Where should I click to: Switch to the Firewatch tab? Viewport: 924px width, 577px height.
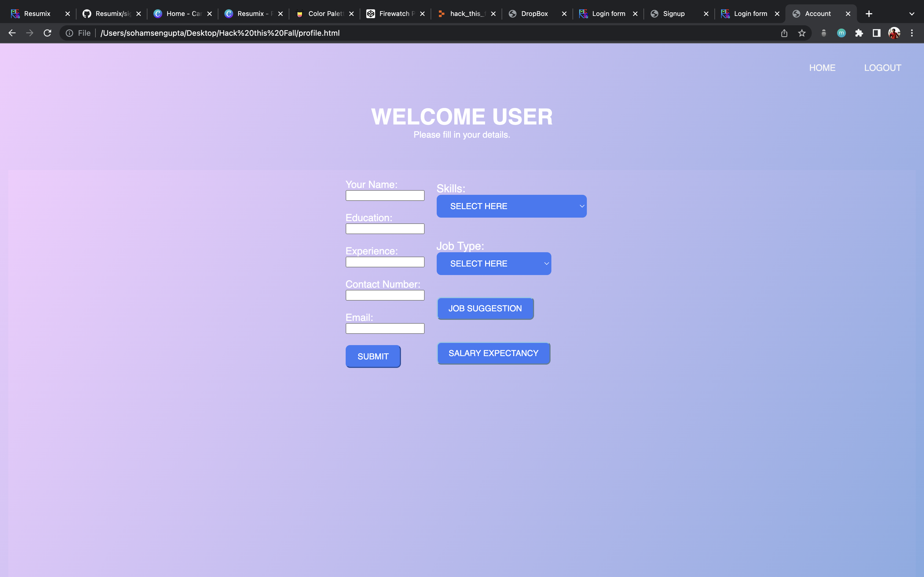(x=393, y=14)
